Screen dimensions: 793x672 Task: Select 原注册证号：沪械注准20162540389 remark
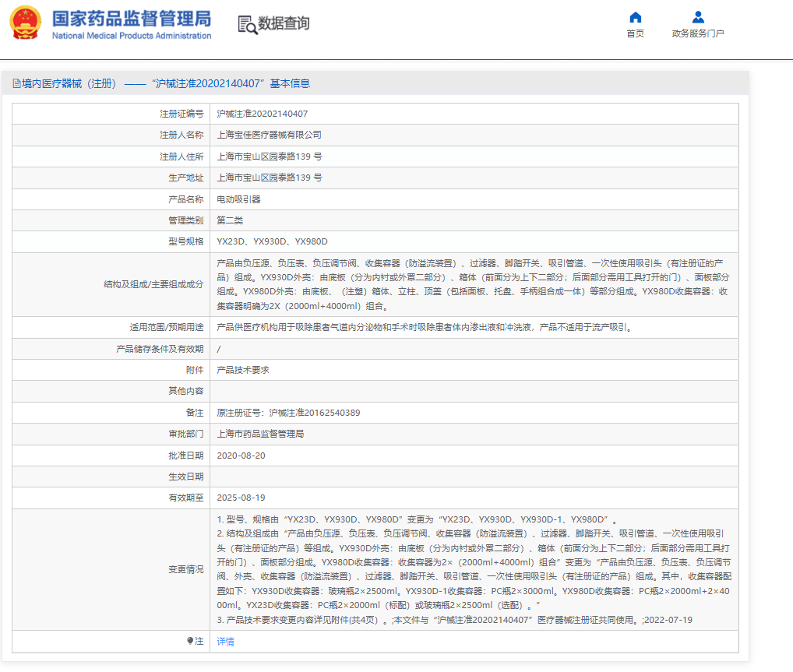288,413
